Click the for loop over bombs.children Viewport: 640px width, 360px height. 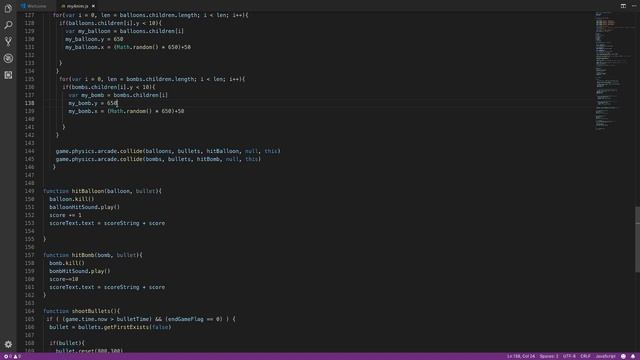(x=152, y=79)
